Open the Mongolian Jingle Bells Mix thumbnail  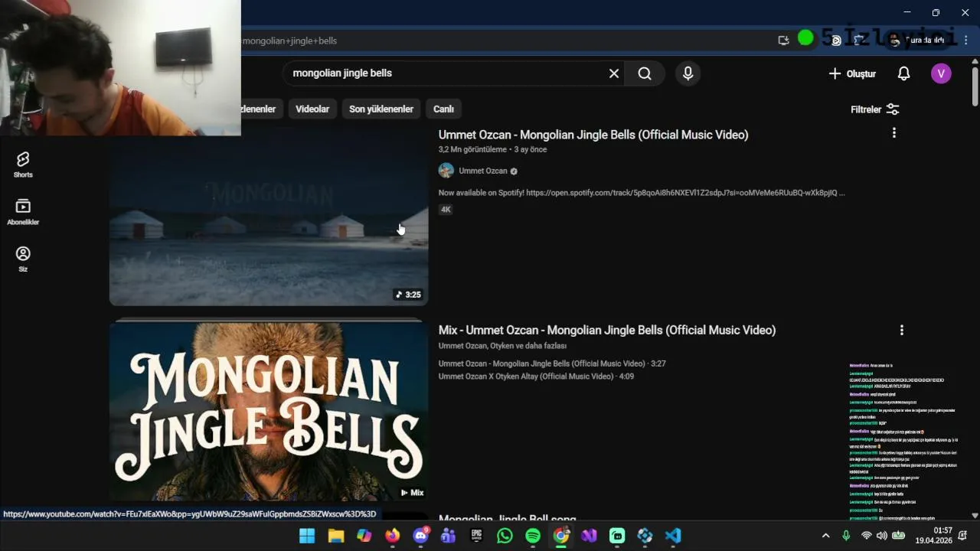[269, 411]
